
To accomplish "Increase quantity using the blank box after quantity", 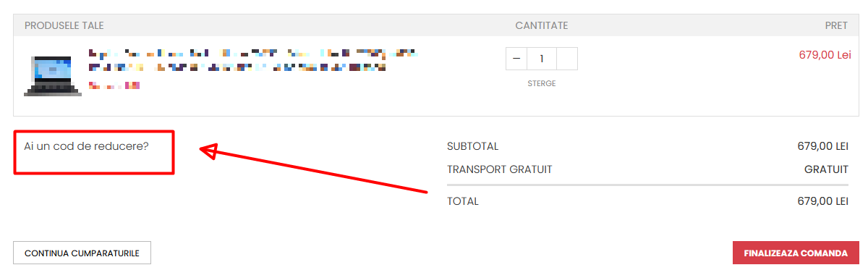I will click(567, 59).
